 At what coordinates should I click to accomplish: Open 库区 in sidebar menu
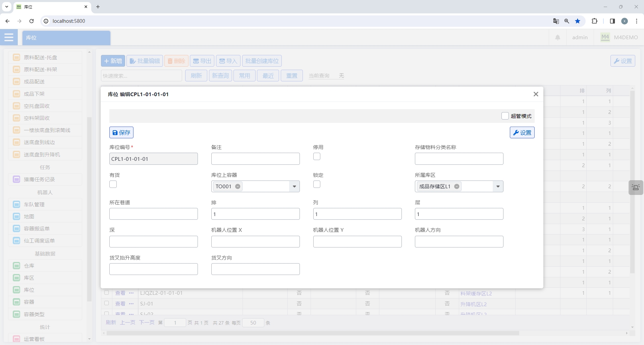[45, 278]
